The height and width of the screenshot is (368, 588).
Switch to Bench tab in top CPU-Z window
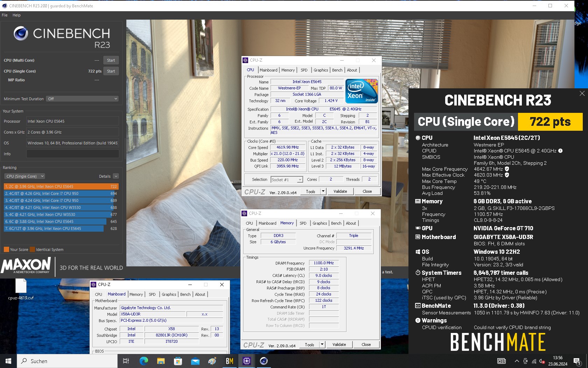337,70
